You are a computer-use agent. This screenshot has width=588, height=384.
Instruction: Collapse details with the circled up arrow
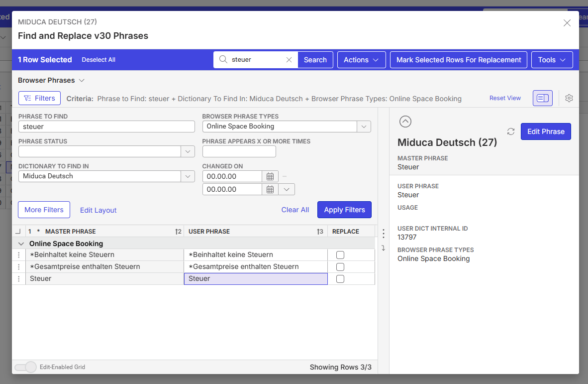[x=405, y=122]
